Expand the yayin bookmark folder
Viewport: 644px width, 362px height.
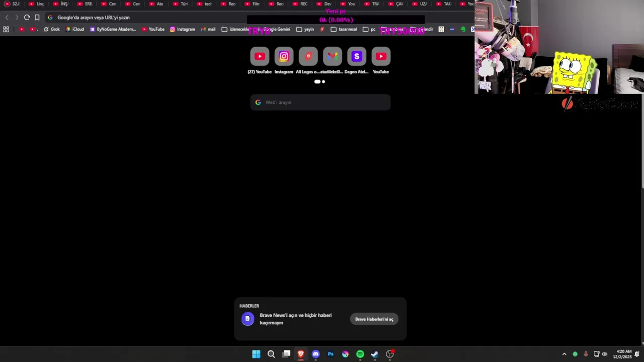pyautogui.click(x=305, y=29)
